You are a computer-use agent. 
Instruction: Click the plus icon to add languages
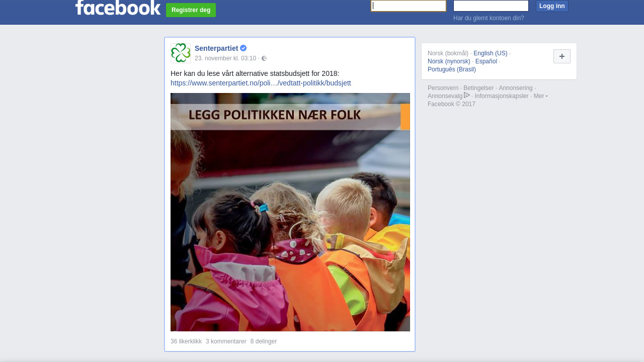pyautogui.click(x=562, y=56)
